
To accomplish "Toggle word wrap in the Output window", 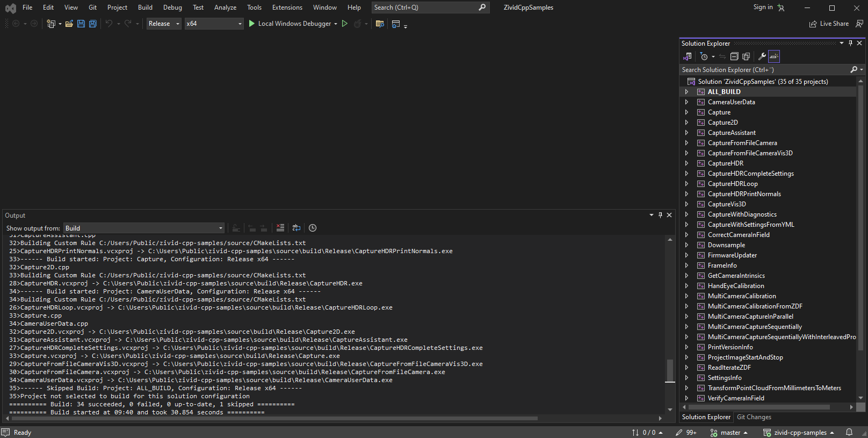I will pos(296,228).
